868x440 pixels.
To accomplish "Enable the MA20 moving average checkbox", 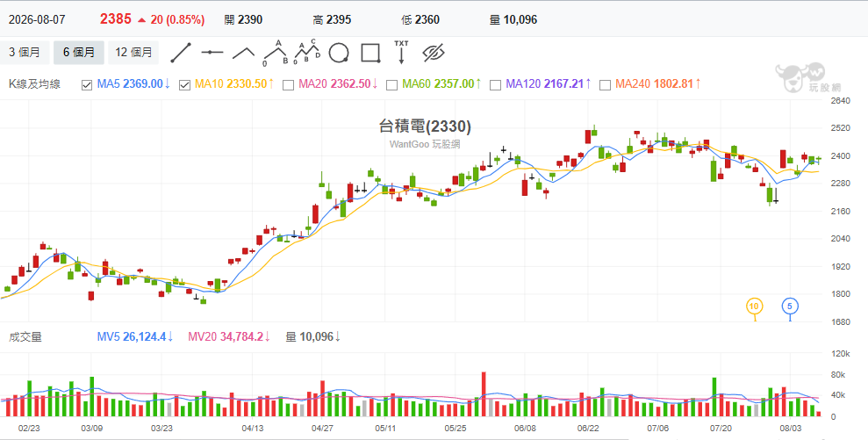I will [x=288, y=85].
